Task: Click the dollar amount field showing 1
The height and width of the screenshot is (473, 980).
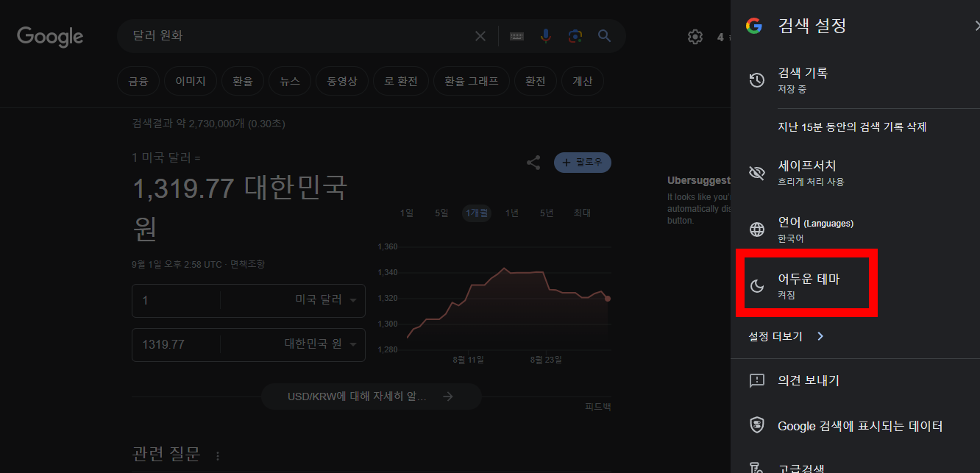Action: tap(176, 300)
